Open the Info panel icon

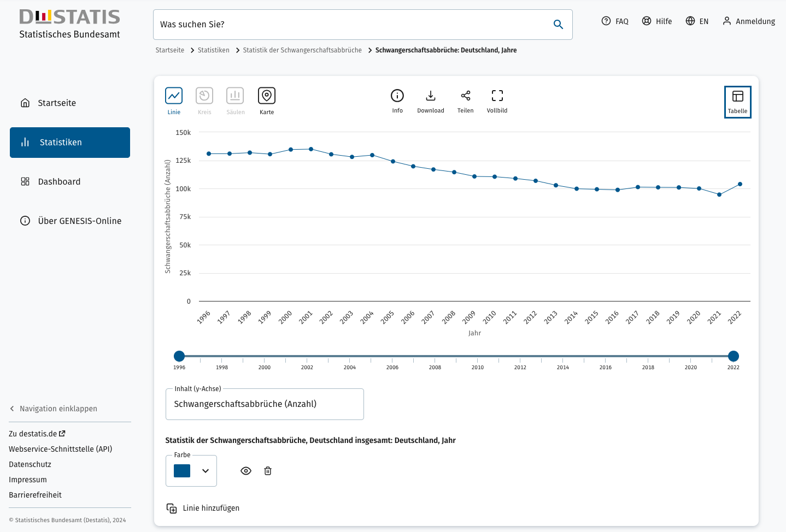pyautogui.click(x=397, y=96)
